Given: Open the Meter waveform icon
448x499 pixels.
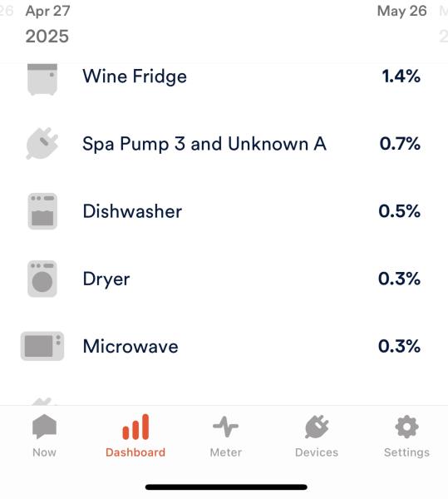Looking at the screenshot, I should coord(226,427).
